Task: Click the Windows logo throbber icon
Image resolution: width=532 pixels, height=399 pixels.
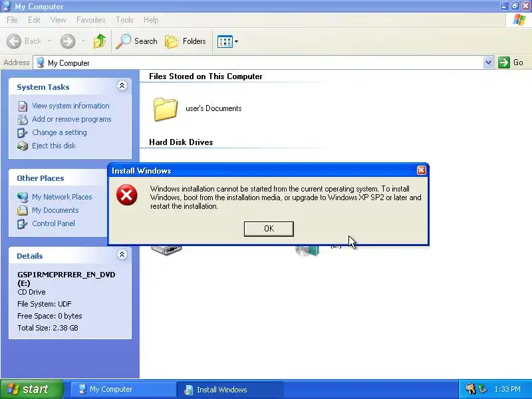Action: 519,20
